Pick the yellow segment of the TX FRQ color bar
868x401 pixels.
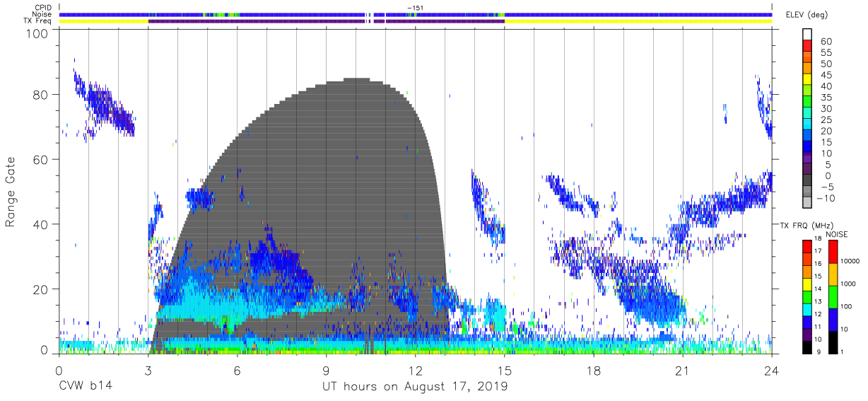pyautogui.click(x=807, y=286)
